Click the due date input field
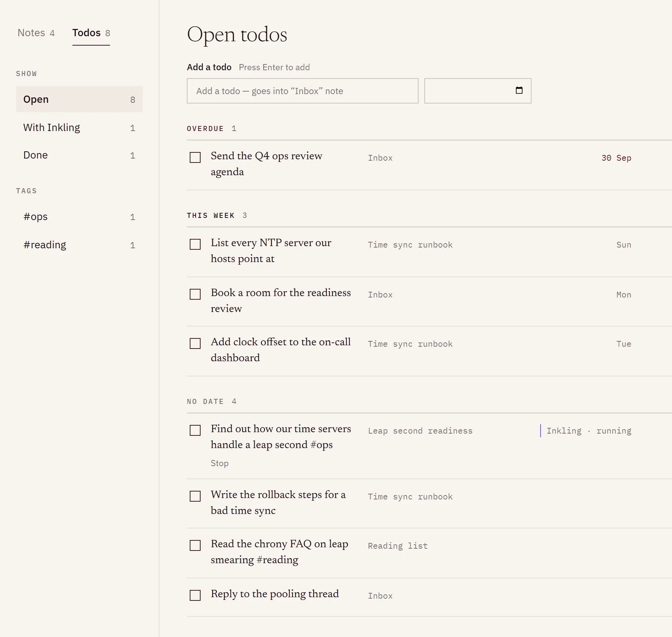This screenshot has width=672, height=637. (x=478, y=91)
